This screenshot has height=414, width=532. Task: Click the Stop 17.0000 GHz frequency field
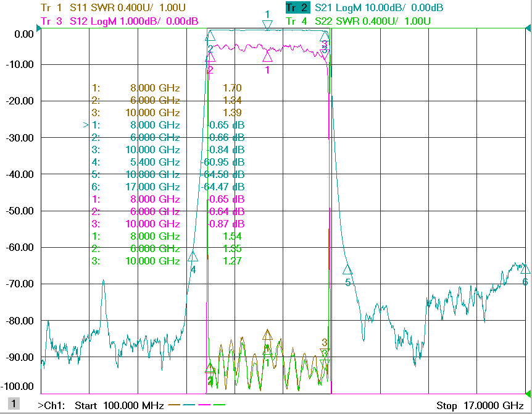(x=480, y=405)
